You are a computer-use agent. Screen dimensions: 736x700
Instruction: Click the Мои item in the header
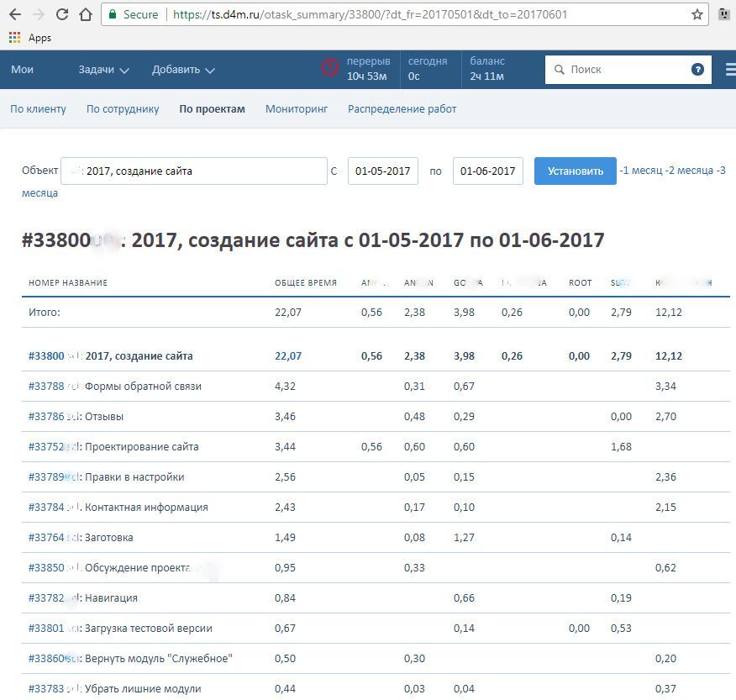tap(23, 70)
